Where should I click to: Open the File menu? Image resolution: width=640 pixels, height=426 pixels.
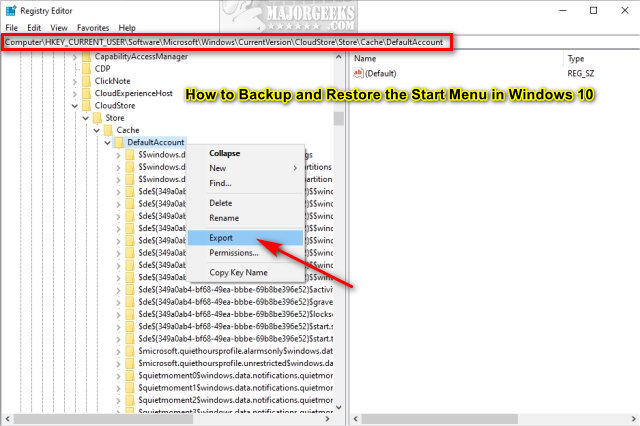[x=11, y=28]
